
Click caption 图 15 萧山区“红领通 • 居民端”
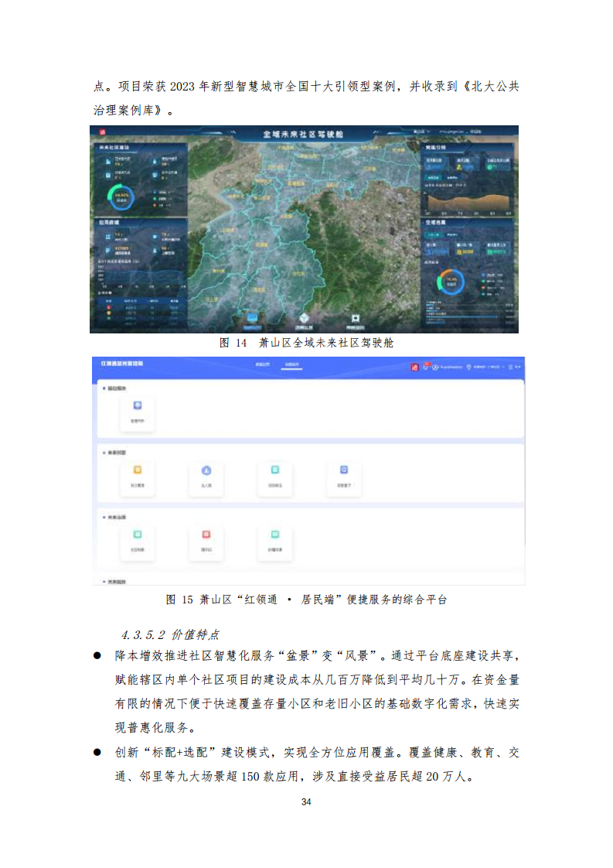coord(306,600)
